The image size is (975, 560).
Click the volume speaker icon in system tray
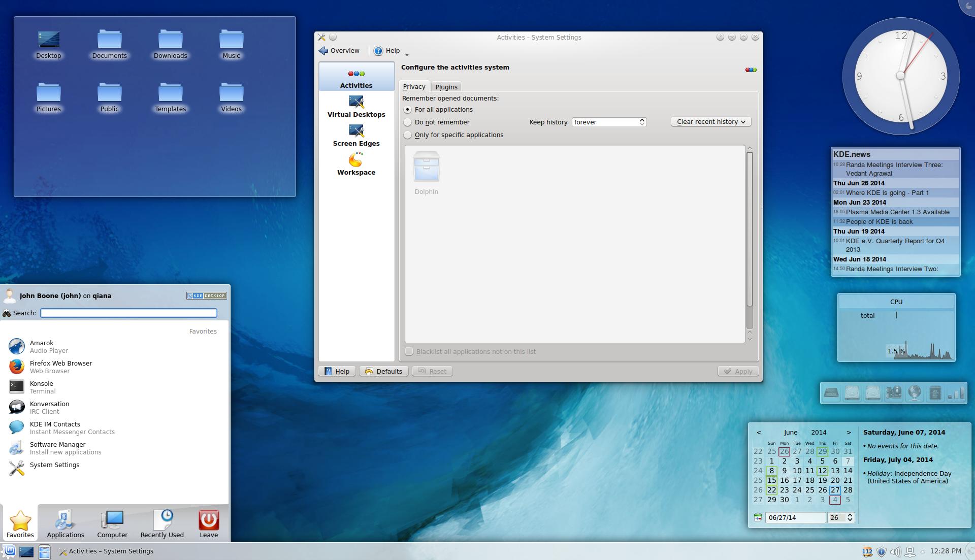[895, 551]
